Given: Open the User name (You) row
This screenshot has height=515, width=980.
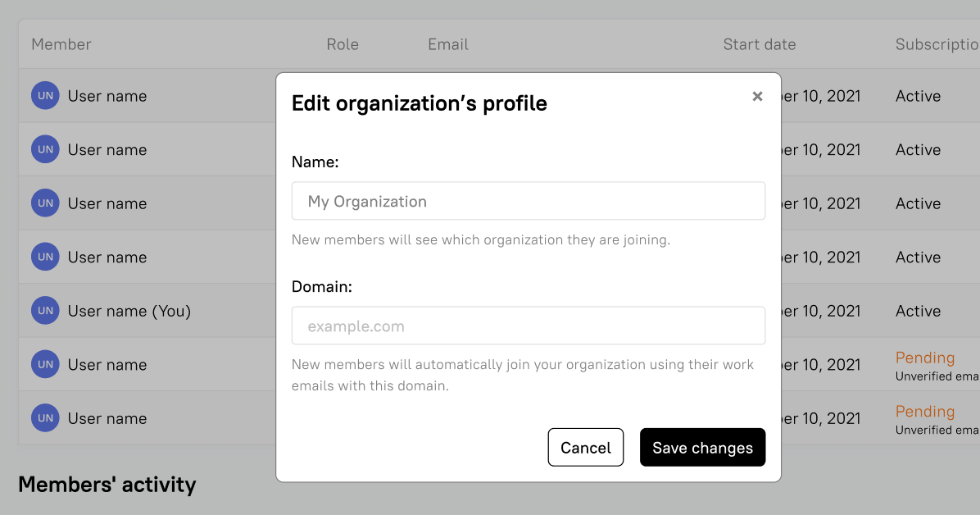Looking at the screenshot, I should (129, 311).
